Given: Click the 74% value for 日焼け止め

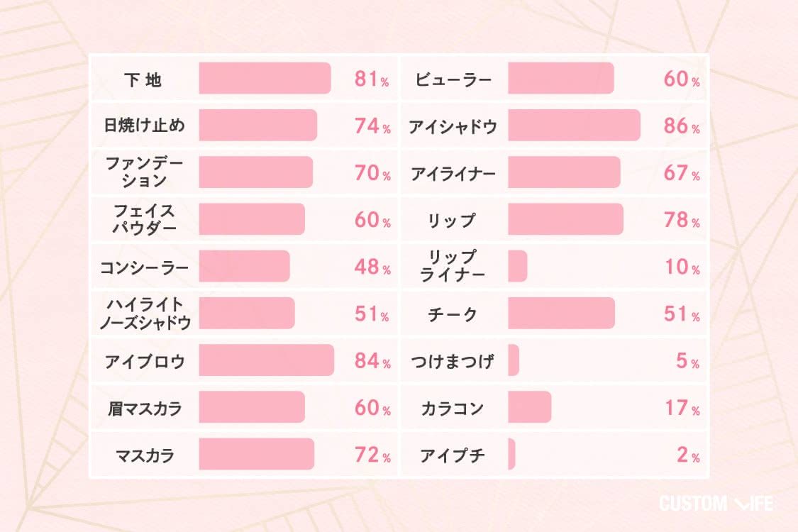Looking at the screenshot, I should 372,126.
